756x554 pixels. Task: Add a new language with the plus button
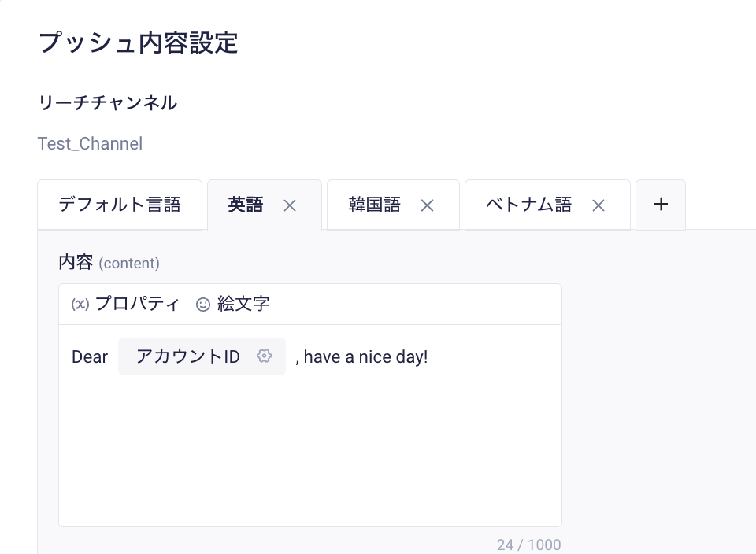click(x=661, y=205)
